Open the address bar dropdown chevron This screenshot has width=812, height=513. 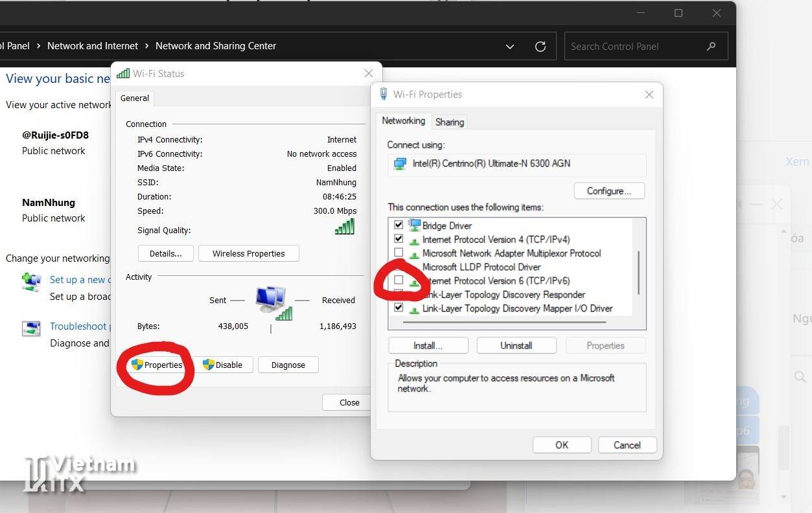(x=509, y=46)
